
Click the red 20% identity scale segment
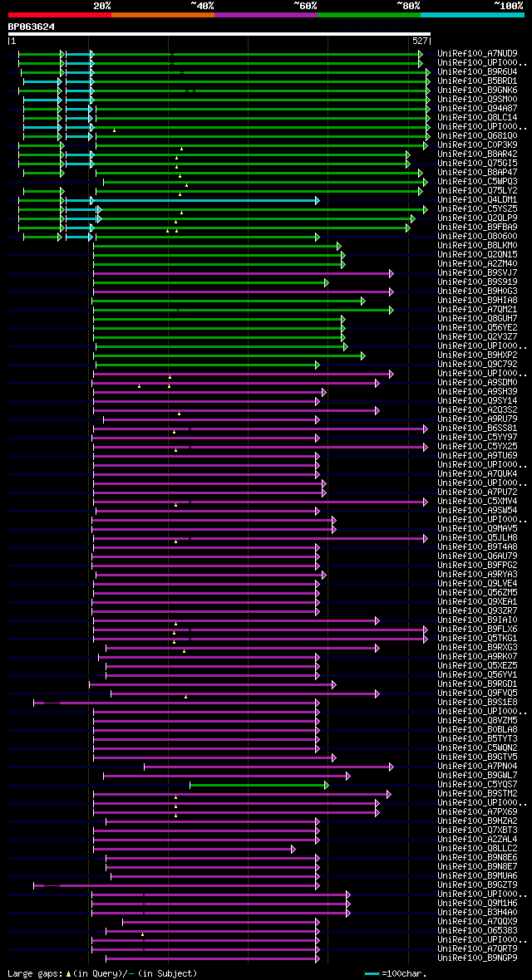pos(60,14)
